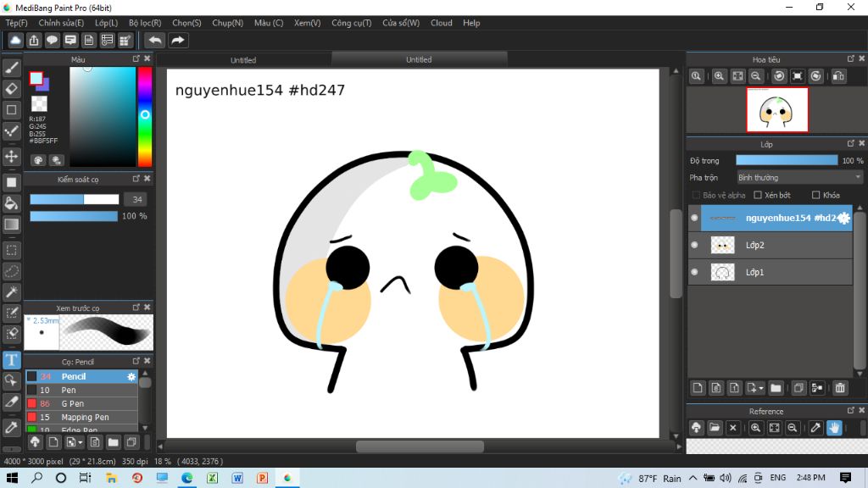
Task: Redo the last undone action
Action: 178,41
